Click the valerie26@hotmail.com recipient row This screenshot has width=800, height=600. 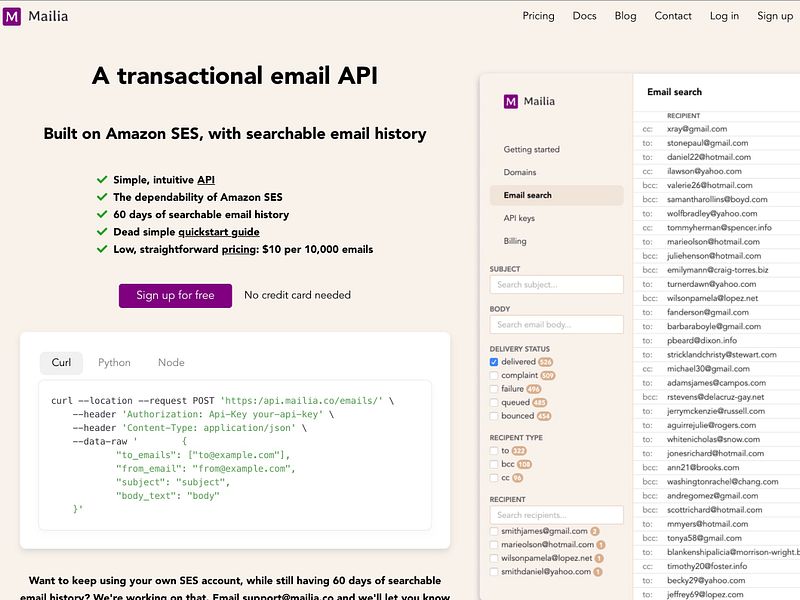click(x=716, y=185)
